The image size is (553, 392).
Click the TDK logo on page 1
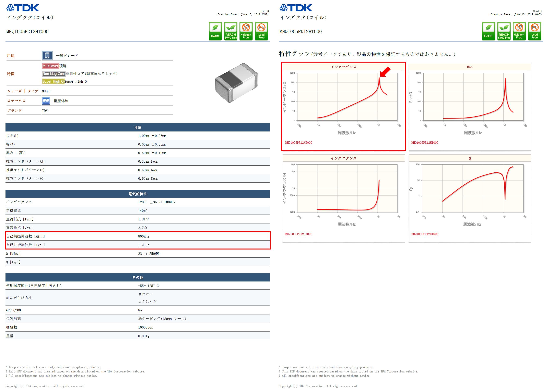22,8
